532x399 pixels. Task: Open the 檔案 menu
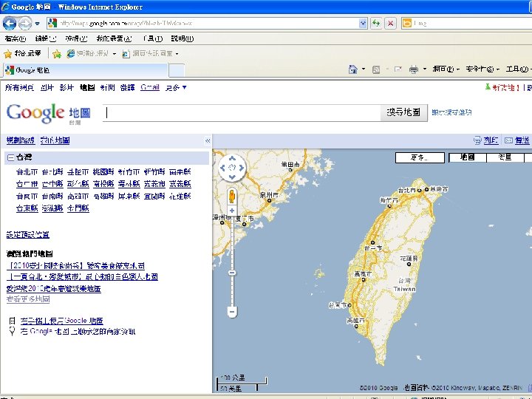[x=16, y=38]
